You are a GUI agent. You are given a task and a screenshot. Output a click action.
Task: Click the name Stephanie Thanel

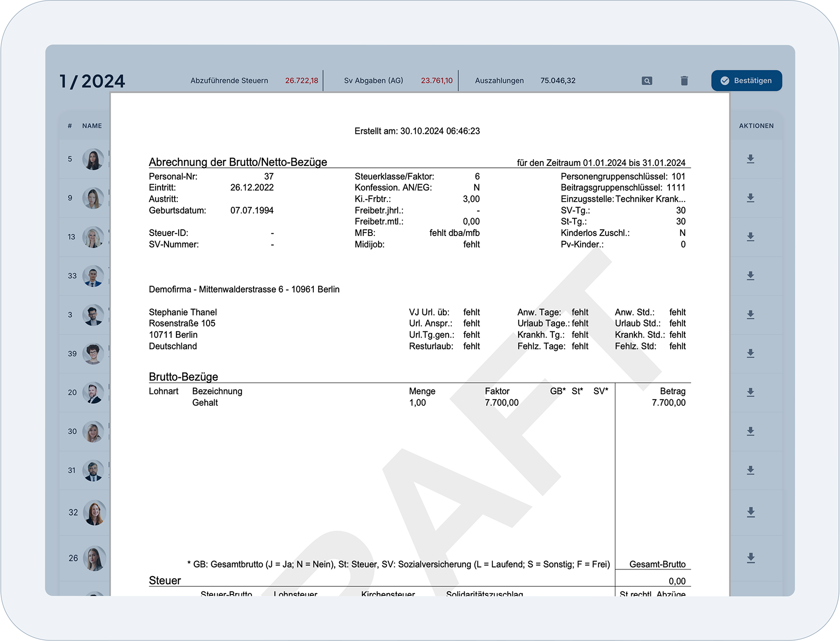click(x=183, y=312)
